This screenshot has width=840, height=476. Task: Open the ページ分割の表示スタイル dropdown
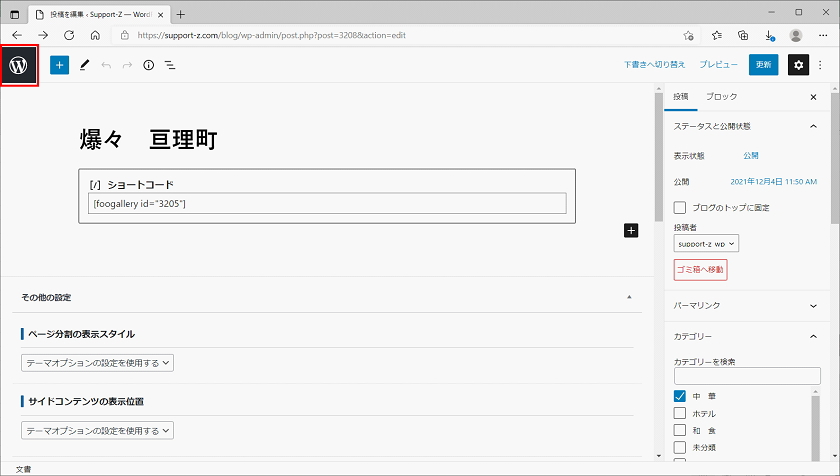[97, 363]
